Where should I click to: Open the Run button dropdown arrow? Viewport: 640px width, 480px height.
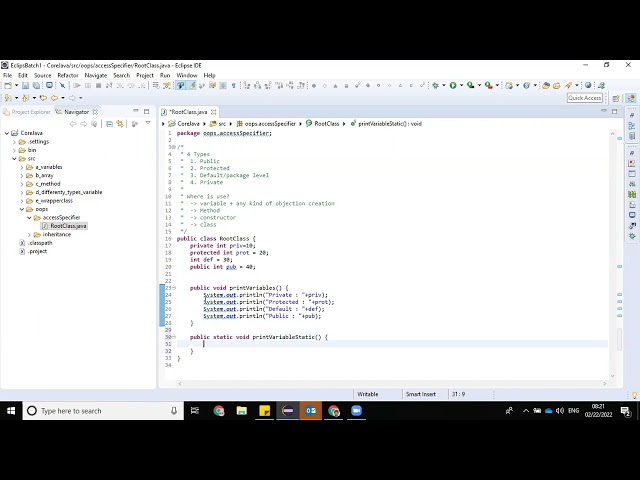(462, 85)
